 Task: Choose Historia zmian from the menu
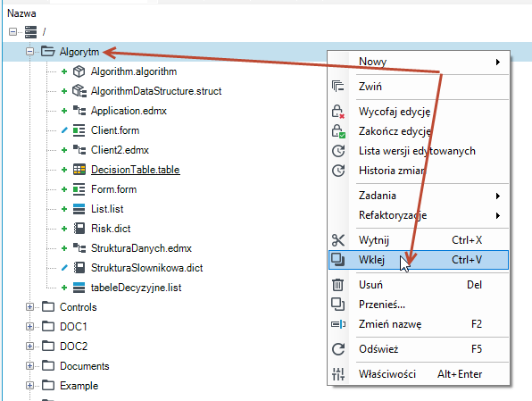(419, 171)
